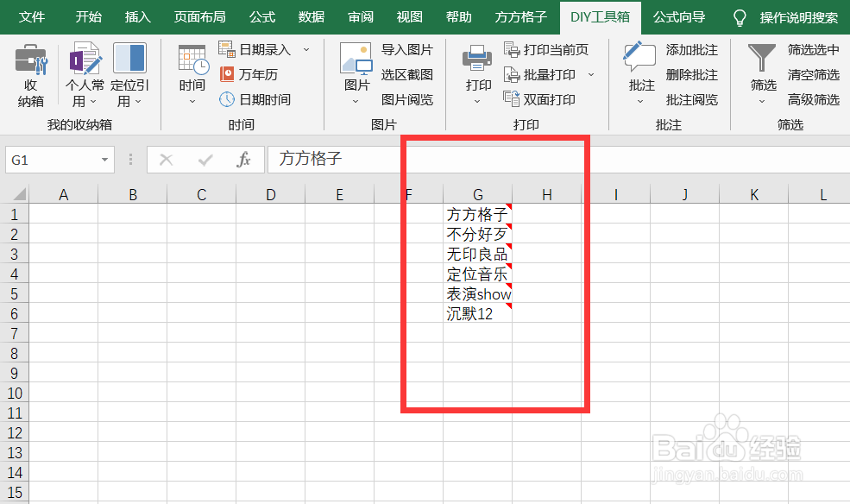The height and width of the screenshot is (504, 850).
Task: Open the Name Box dropdown
Action: (x=104, y=160)
